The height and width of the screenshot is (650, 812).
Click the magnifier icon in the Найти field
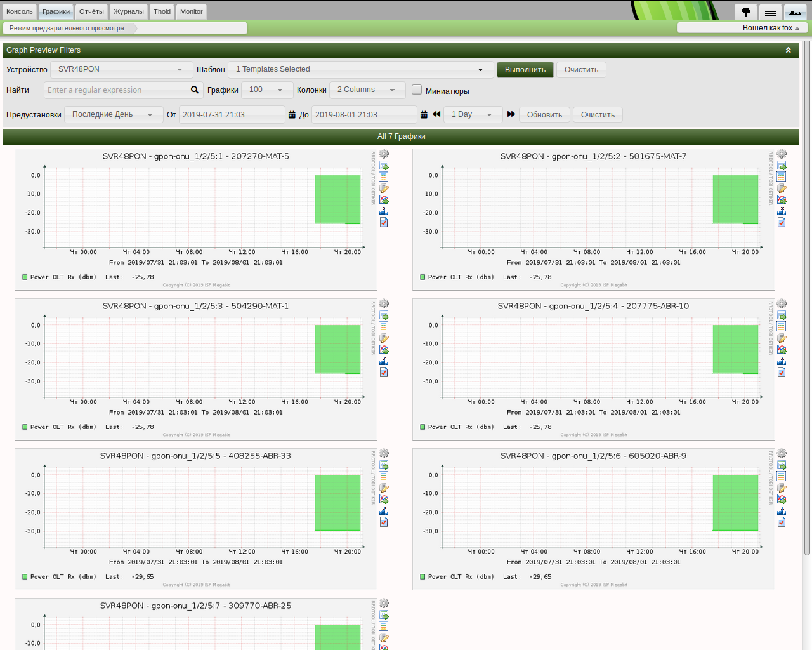[x=195, y=90]
